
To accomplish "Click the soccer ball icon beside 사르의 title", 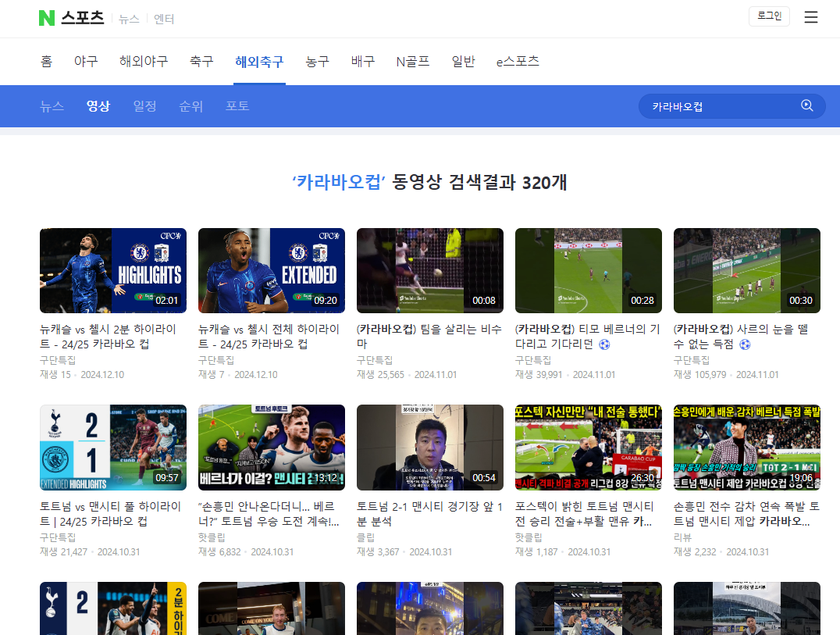I will [x=745, y=344].
